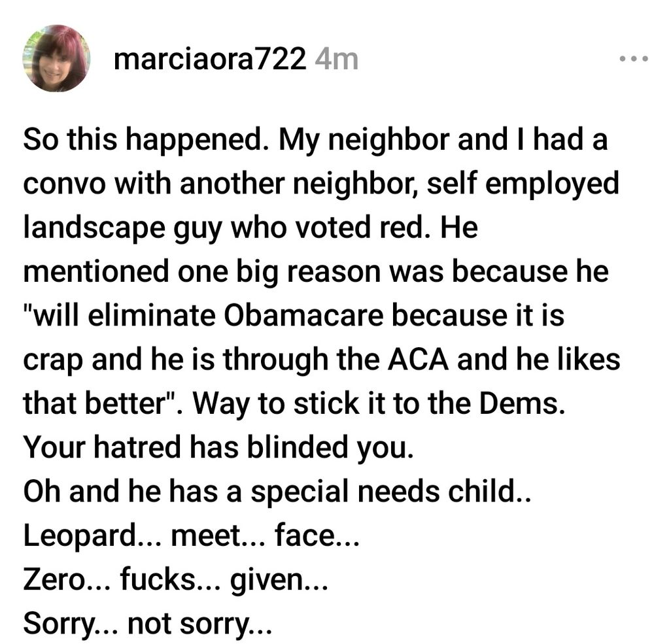Click the 4m timestamp on the post

(x=337, y=59)
